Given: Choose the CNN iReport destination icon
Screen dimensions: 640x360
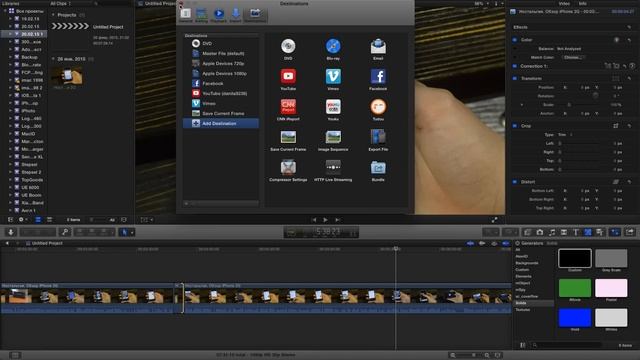Looking at the screenshot, I should (288, 107).
